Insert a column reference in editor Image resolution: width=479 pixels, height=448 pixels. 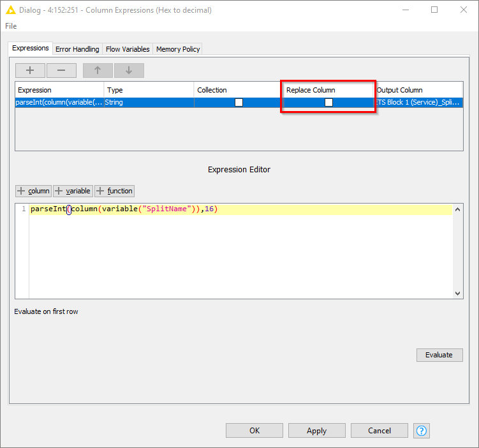(x=33, y=191)
